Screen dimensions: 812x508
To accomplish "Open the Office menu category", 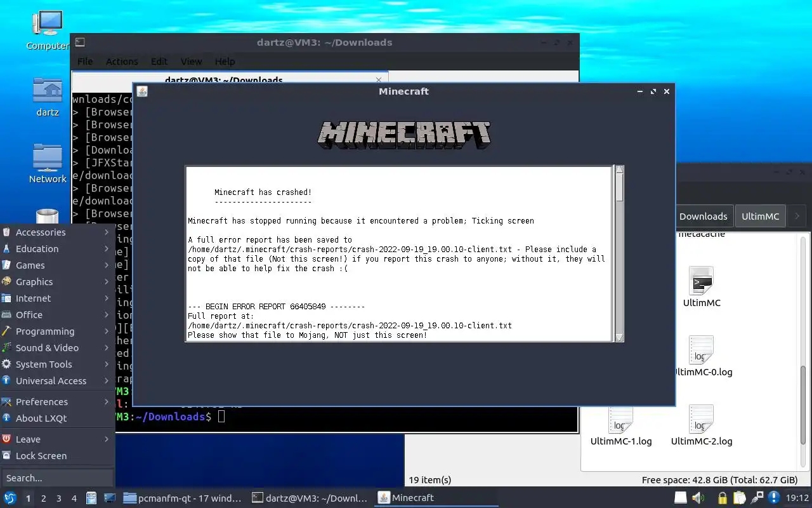I will 58,315.
